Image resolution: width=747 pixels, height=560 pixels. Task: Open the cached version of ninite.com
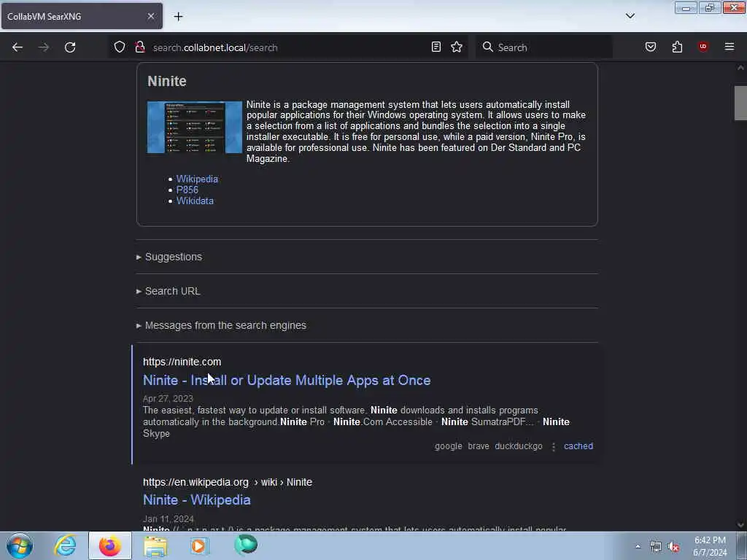[578, 446]
